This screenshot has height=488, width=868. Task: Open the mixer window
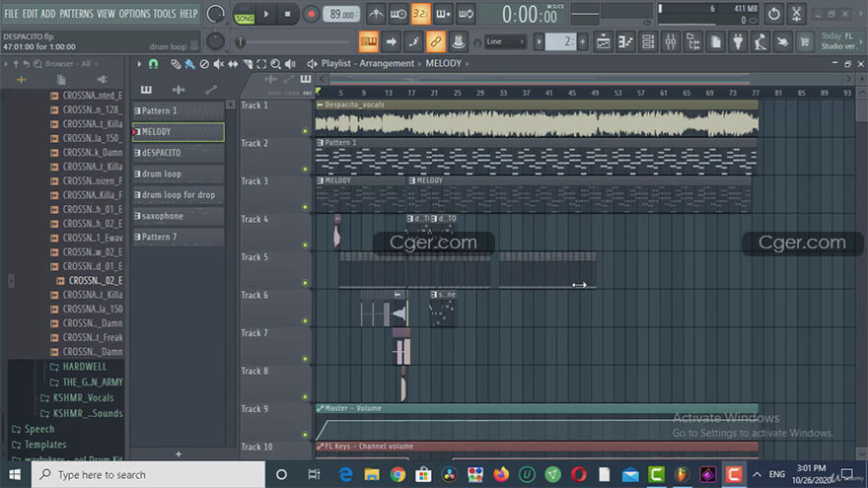pos(671,41)
